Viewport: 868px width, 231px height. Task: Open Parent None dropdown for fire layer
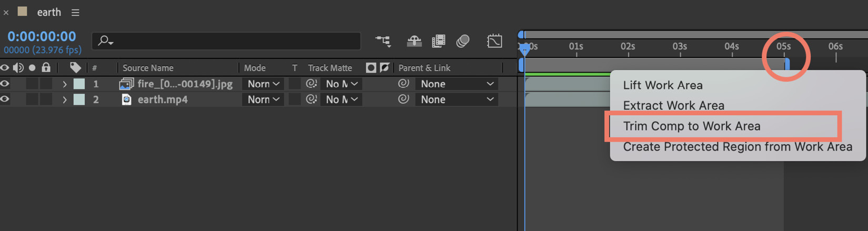(x=456, y=84)
